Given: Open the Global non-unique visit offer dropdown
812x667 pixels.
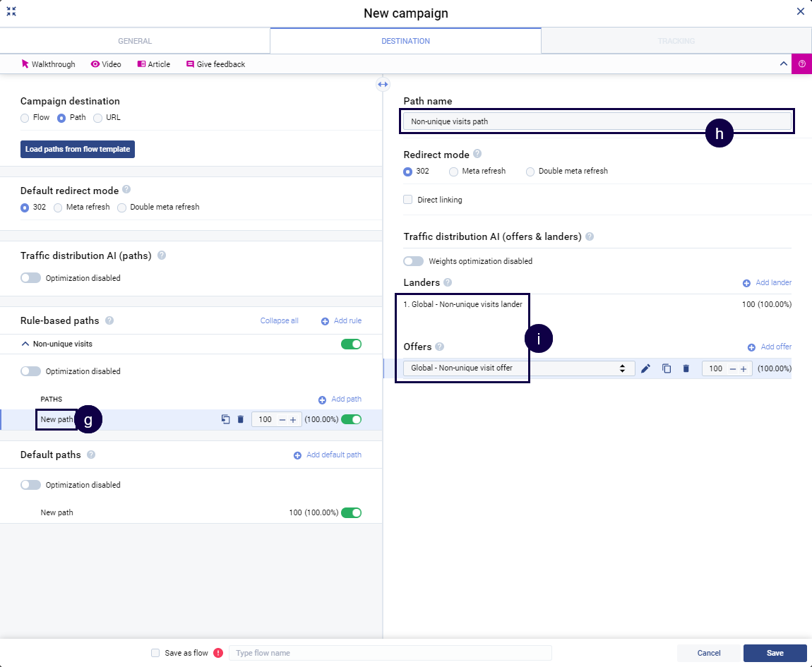Looking at the screenshot, I should point(519,368).
